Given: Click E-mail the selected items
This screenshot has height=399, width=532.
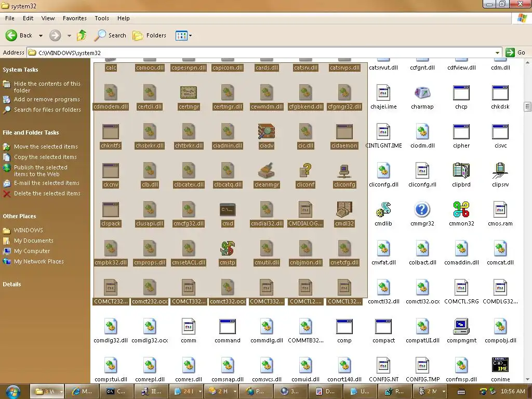Looking at the screenshot, I should coord(46,183).
